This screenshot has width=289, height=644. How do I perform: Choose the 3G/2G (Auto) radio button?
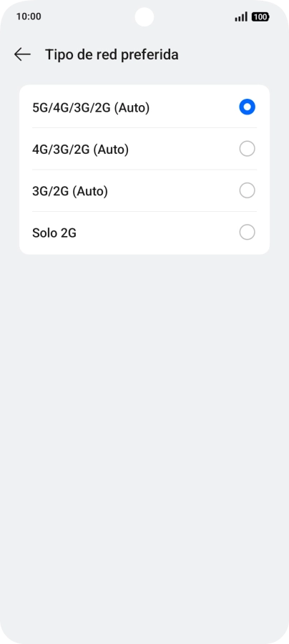coord(247,190)
